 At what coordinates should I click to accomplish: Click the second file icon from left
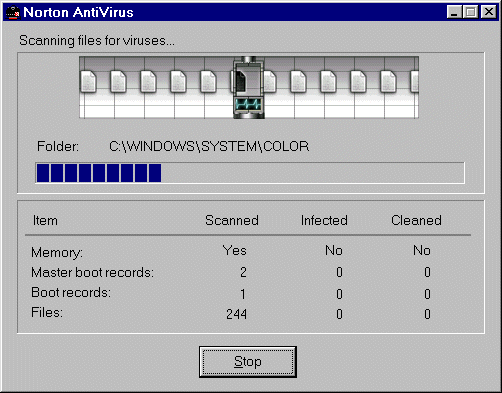click(x=118, y=81)
